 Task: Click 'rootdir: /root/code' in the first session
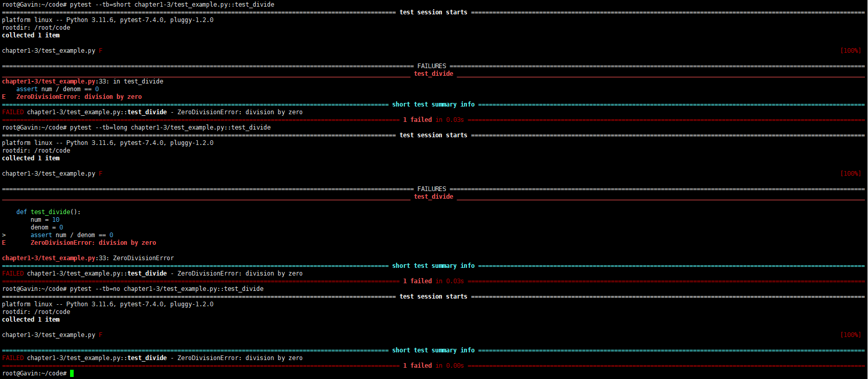point(36,28)
